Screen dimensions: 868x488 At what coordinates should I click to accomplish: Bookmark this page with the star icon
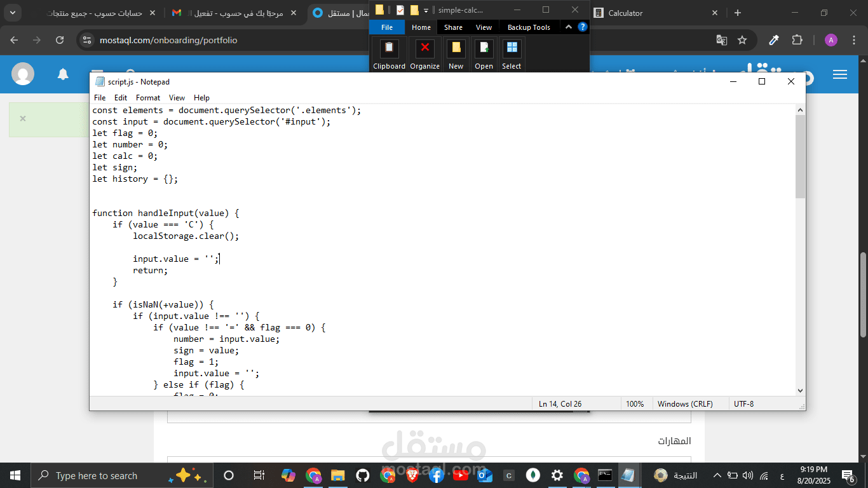[742, 40]
